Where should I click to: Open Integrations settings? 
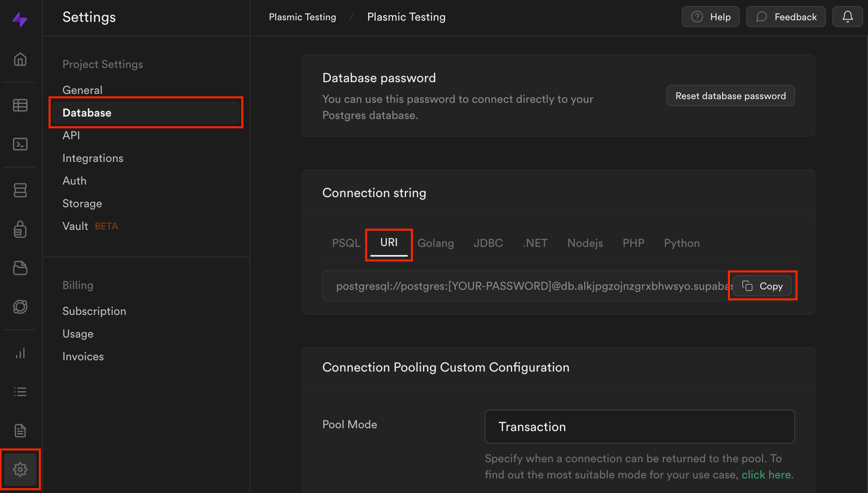coord(93,158)
